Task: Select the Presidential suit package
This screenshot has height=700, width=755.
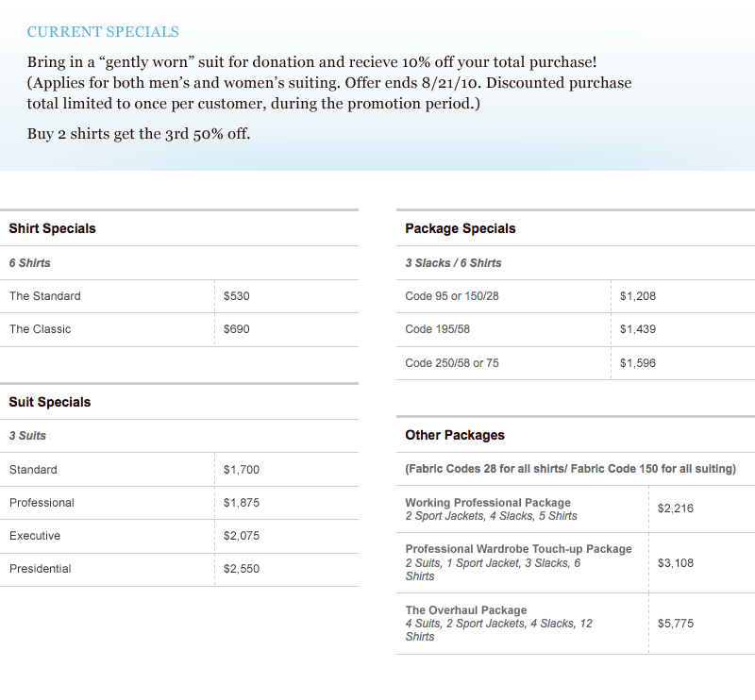Action: [41, 569]
